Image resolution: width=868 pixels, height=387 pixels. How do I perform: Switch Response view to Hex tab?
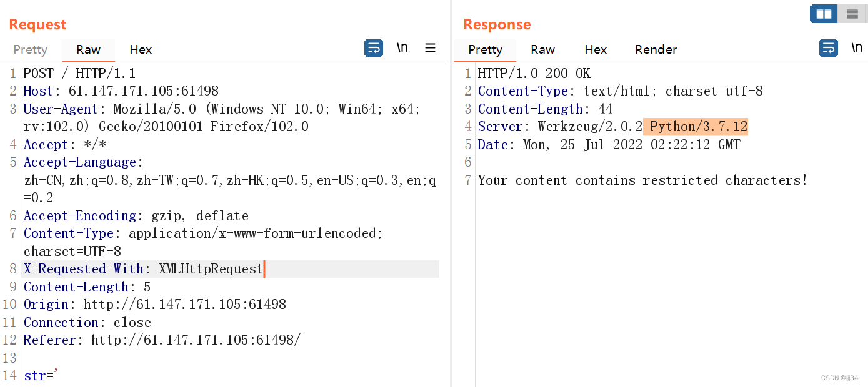(x=596, y=50)
